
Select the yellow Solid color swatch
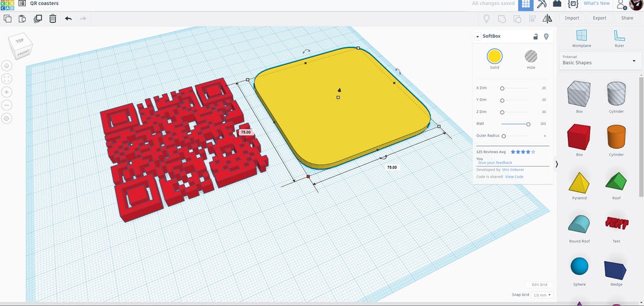click(x=494, y=56)
